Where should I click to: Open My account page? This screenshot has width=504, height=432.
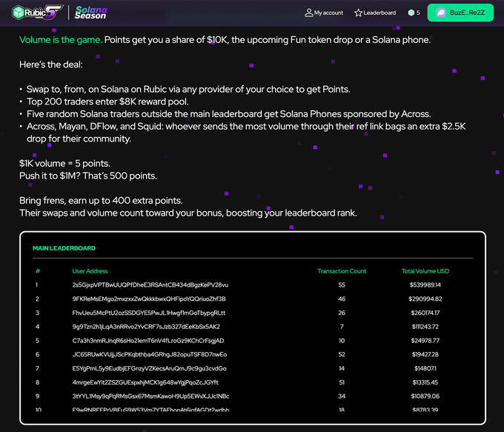324,13
